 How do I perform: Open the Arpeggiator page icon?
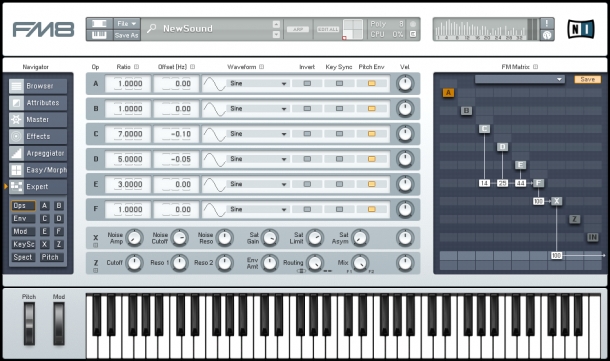(16, 153)
